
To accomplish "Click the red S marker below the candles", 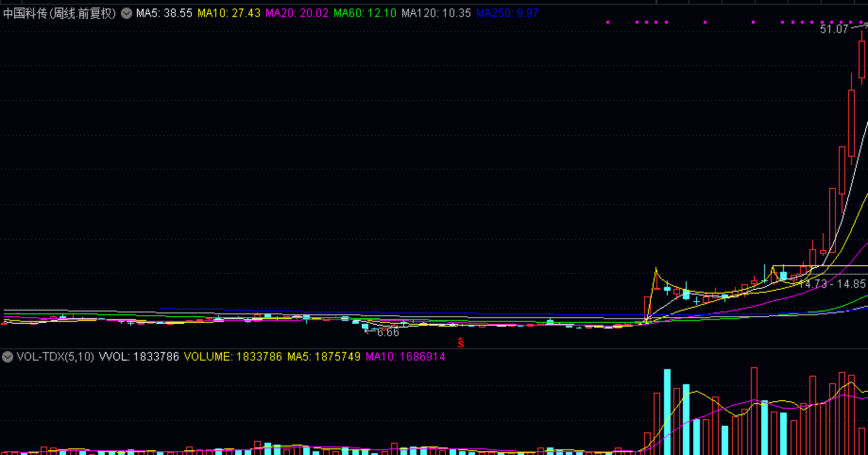I will 460,343.
